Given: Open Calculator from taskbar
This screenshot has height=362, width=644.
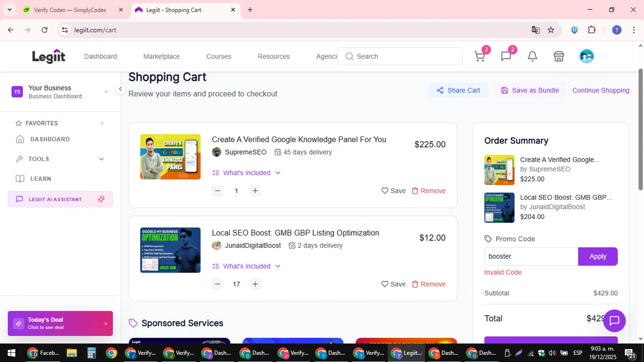Looking at the screenshot, I should (91, 353).
